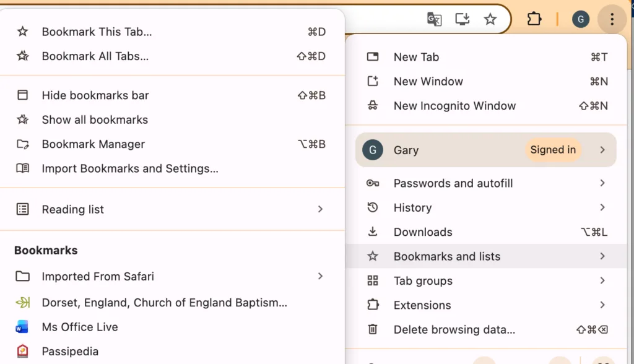Click the Ancestry leaf icon for Dorset bookmark

[x=23, y=302]
